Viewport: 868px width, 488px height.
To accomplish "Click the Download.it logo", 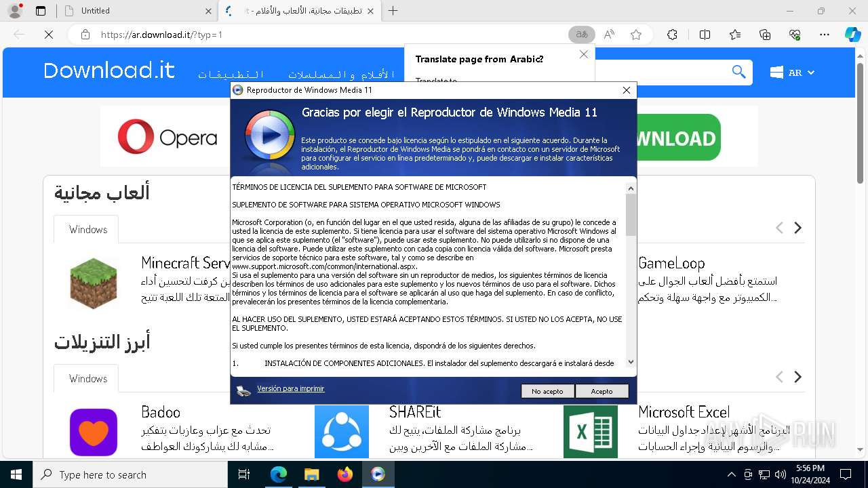I will tap(109, 70).
